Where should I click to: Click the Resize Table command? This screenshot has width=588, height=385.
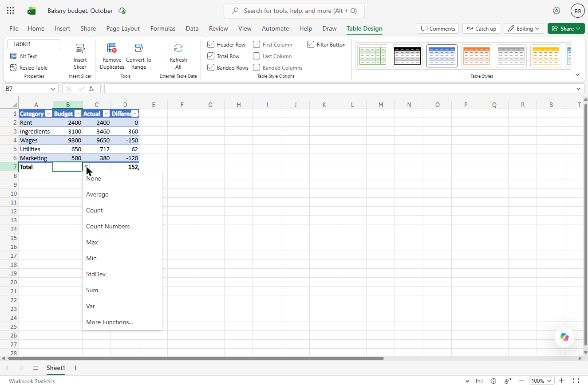[x=29, y=68]
